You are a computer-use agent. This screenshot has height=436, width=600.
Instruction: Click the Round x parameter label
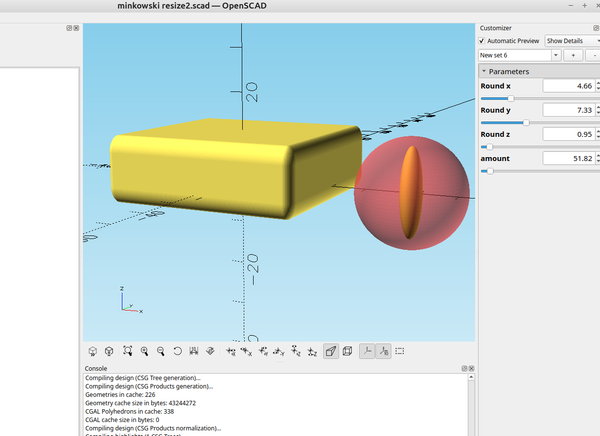496,86
